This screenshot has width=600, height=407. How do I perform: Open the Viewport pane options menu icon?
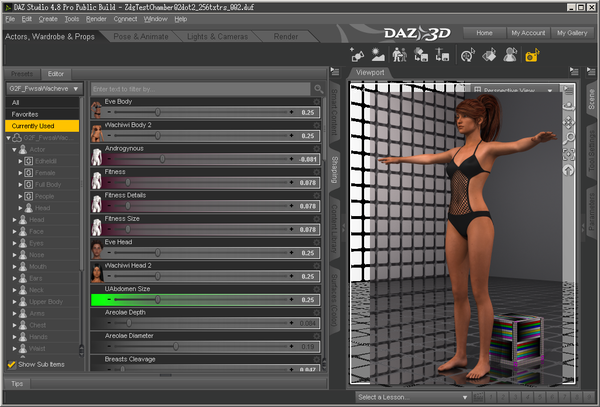click(x=574, y=72)
